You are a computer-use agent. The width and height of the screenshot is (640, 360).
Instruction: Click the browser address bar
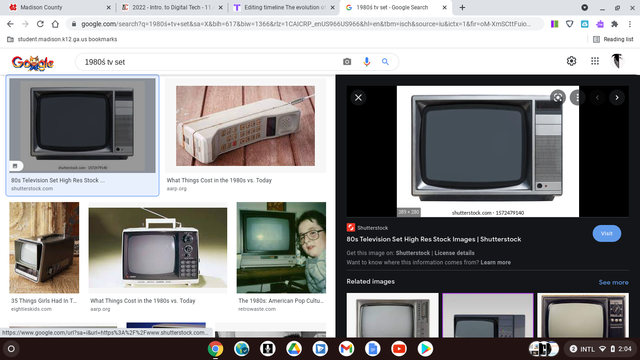[305, 24]
